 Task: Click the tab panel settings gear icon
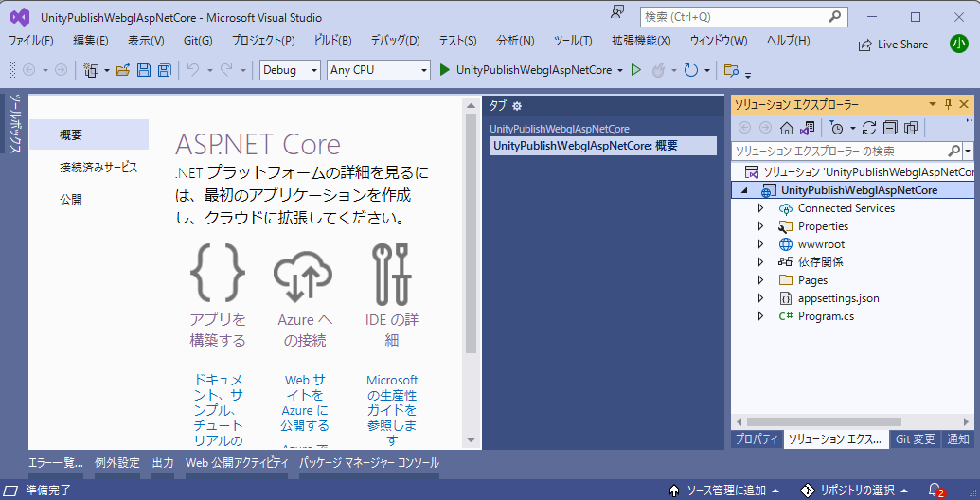pos(517,106)
